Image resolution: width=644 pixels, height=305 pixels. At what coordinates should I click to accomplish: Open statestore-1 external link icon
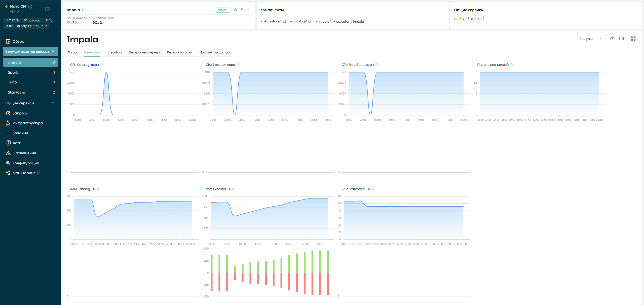[x=284, y=21]
